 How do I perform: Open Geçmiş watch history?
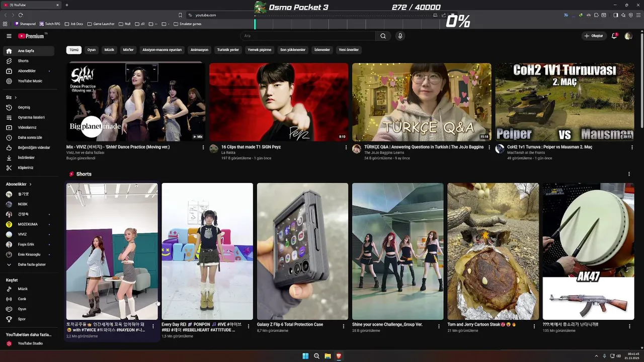[28, 107]
